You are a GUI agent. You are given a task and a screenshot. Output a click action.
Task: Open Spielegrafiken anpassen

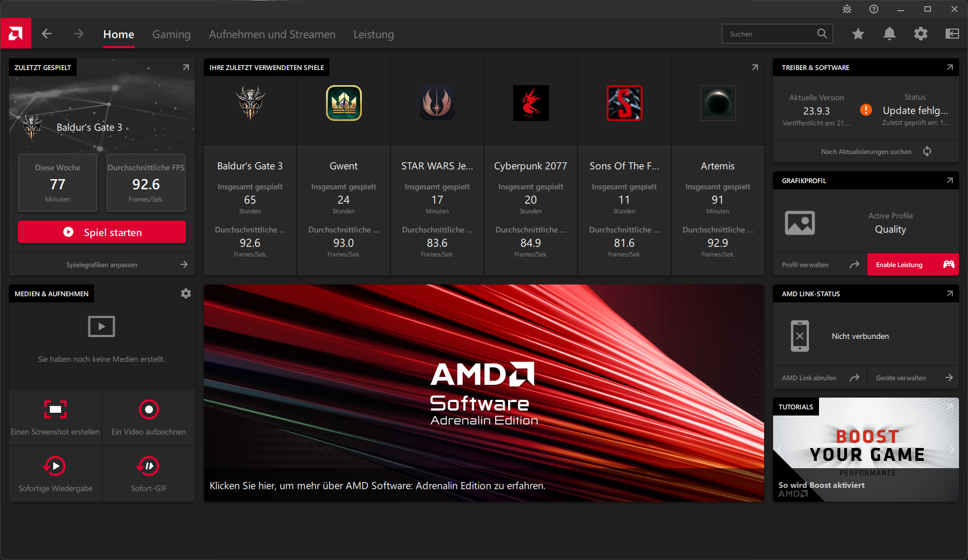coord(102,264)
